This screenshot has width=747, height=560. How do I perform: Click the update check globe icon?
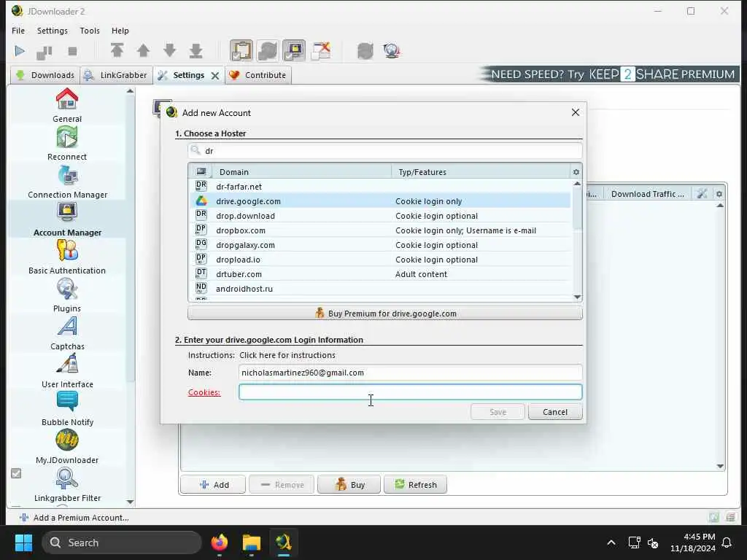[x=392, y=51]
